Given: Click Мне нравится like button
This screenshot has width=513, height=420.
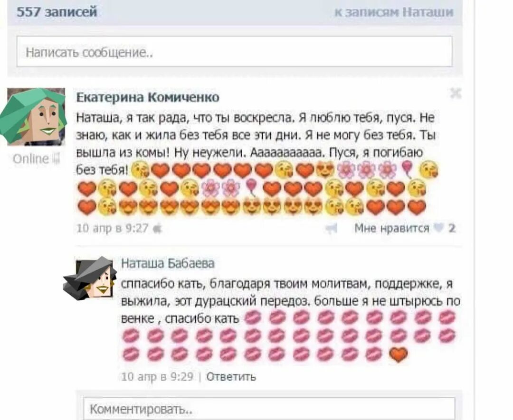Looking at the screenshot, I should 391,228.
